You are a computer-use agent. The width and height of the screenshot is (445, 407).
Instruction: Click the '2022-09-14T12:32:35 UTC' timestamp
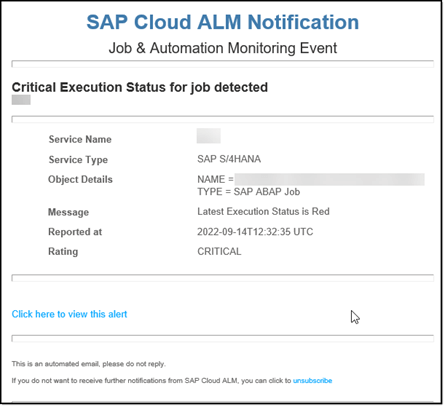point(255,232)
